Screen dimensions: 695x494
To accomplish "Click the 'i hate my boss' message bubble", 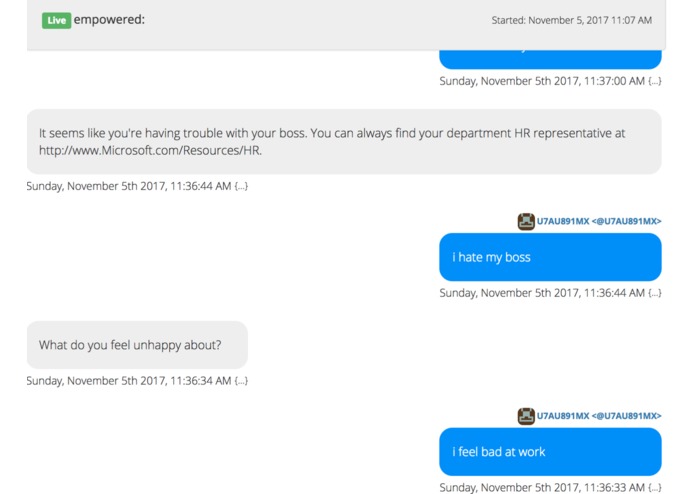I will pos(550,257).
